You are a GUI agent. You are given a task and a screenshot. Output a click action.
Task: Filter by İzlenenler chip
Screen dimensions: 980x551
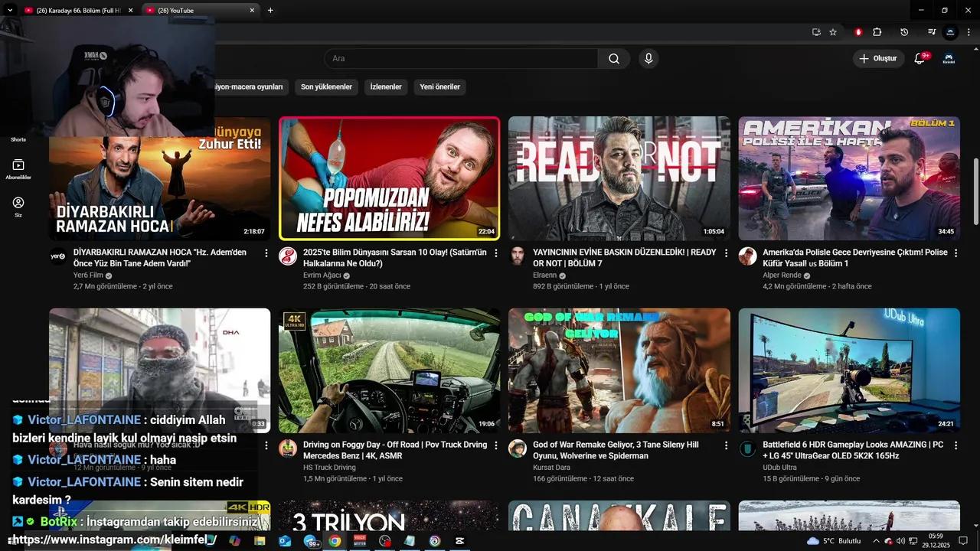(x=386, y=86)
